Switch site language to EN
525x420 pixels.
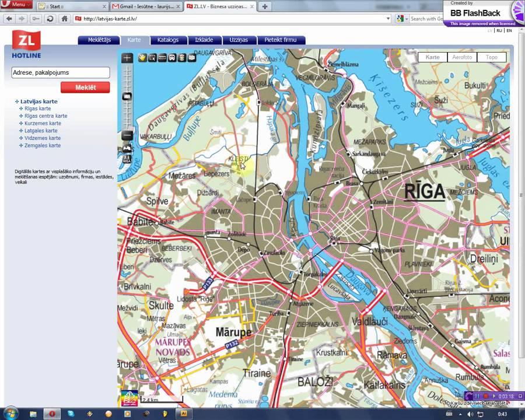click(509, 30)
